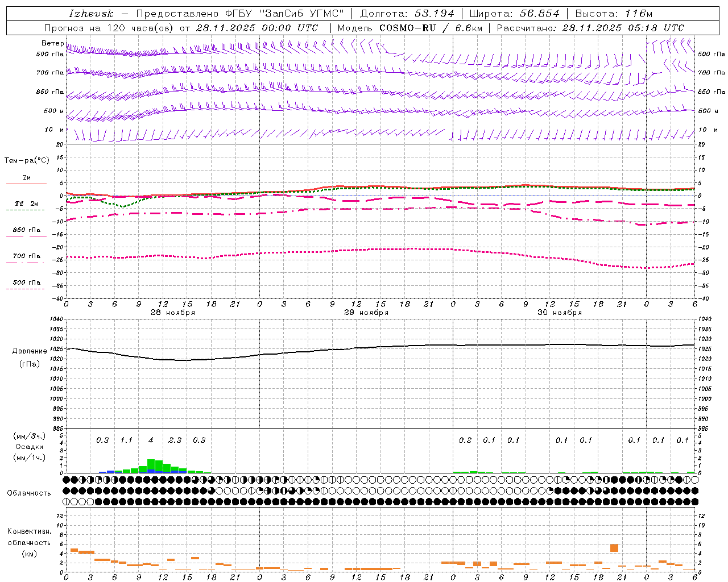Viewport: 728px width, 582px height.
Task: Click the computed timestamp 28.11.2025 05:18 UTC
Action: (x=623, y=28)
